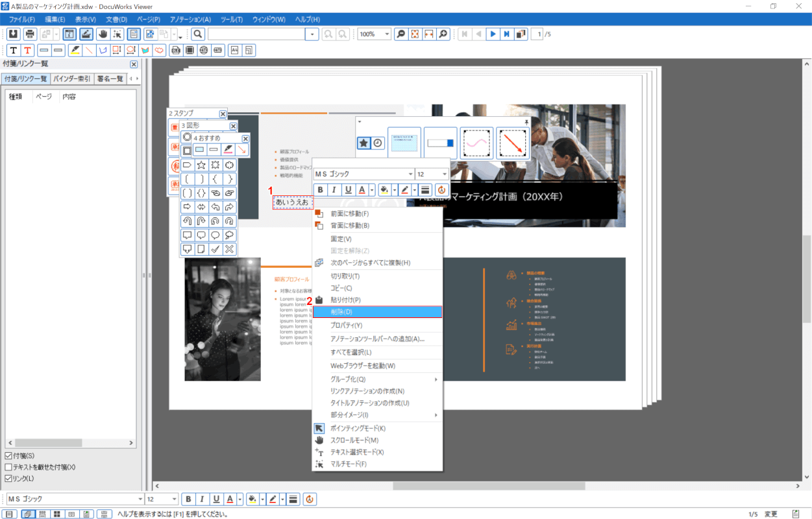Choose the star shape in the shapes palette
The height and width of the screenshot is (519, 812).
201,165
